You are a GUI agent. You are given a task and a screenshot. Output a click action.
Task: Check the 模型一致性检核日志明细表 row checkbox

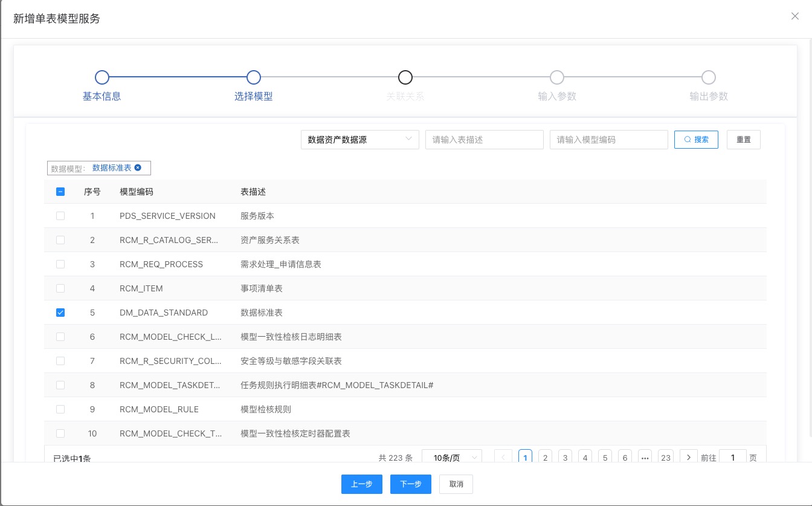pos(60,337)
